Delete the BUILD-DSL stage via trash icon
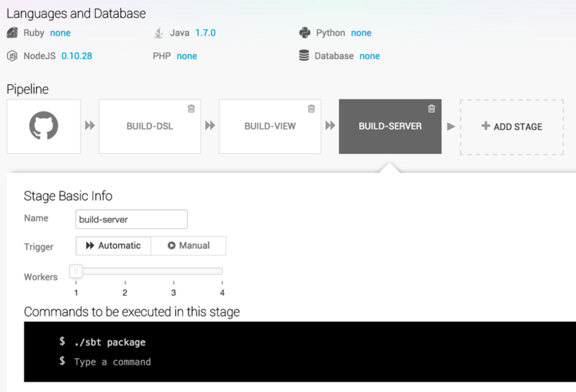 click(191, 109)
